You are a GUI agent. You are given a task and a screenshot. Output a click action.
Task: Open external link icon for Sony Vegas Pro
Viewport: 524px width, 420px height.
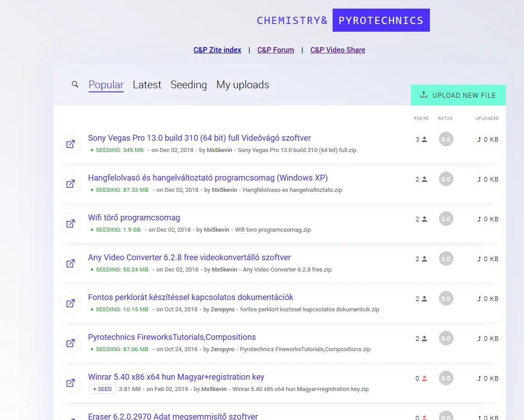(x=71, y=144)
